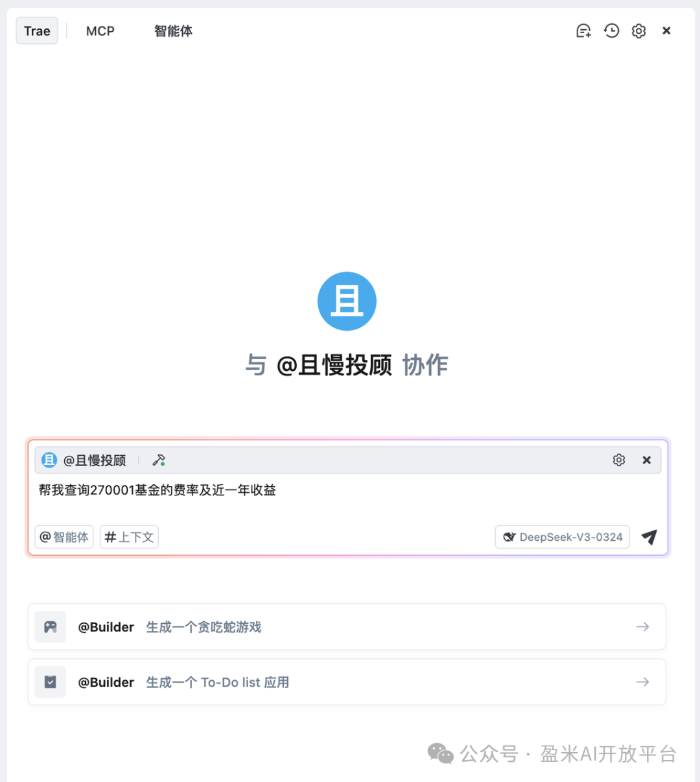This screenshot has height=782, width=700.
Task: Click the checklist icon on To-Do row
Action: (51, 682)
